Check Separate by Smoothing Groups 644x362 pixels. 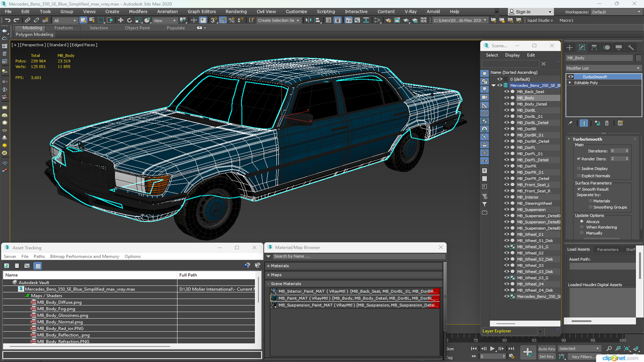pos(591,207)
